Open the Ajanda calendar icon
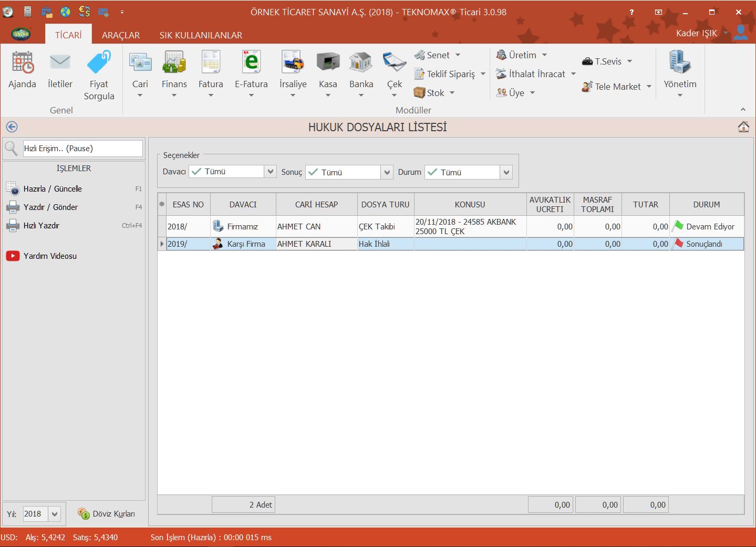Screen dimensions: 756x547 [22, 63]
